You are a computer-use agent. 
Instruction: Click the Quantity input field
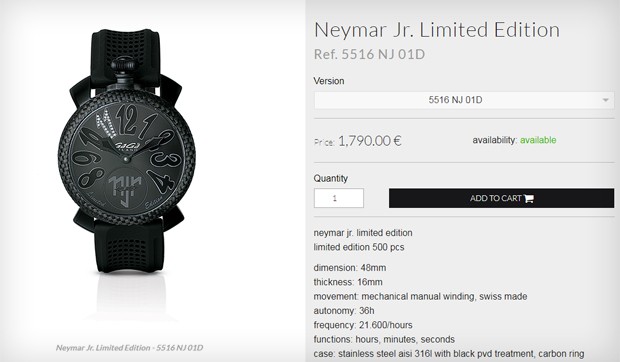pos(339,198)
